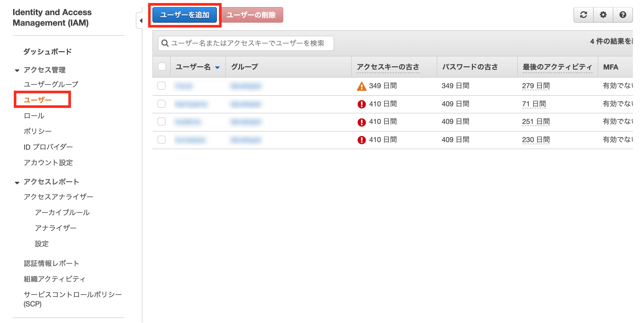Open the settings gear icon

[x=603, y=15]
